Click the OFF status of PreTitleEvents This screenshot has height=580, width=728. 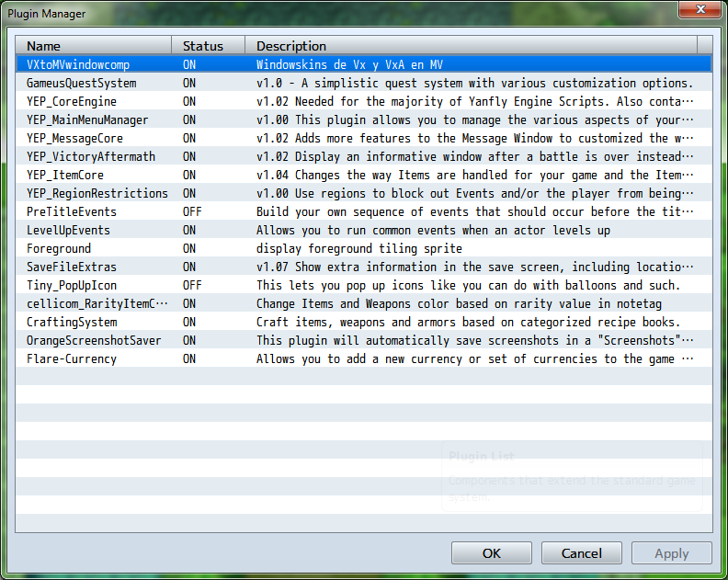(192, 211)
